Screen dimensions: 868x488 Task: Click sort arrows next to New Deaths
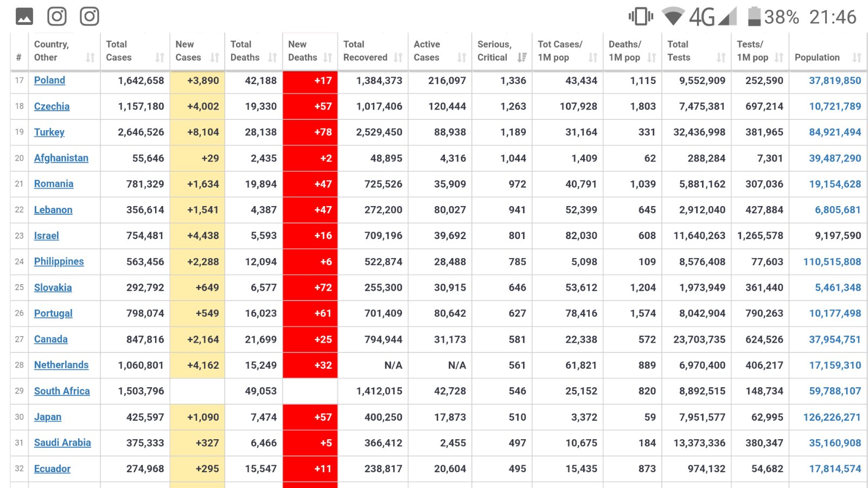click(x=328, y=57)
